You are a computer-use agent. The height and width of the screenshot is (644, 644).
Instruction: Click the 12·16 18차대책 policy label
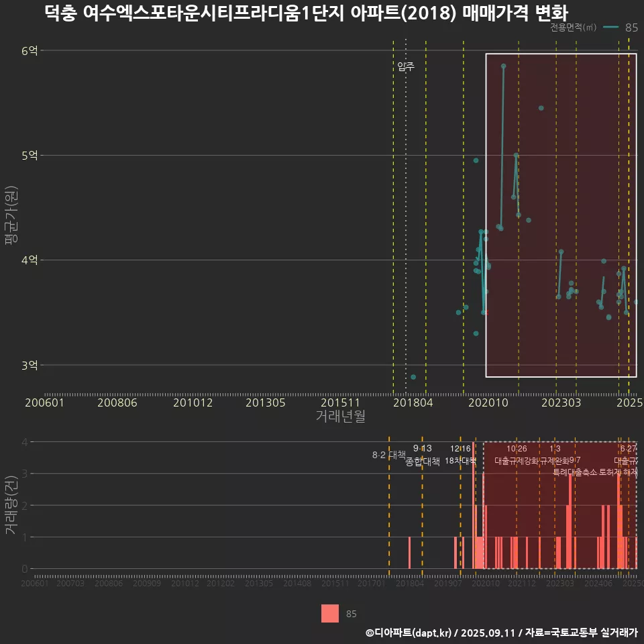point(460,455)
